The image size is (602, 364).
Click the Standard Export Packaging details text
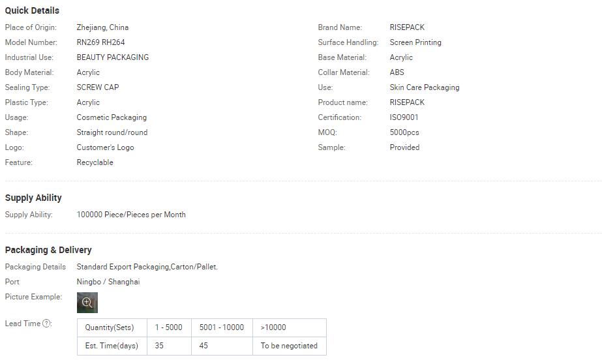click(x=147, y=267)
